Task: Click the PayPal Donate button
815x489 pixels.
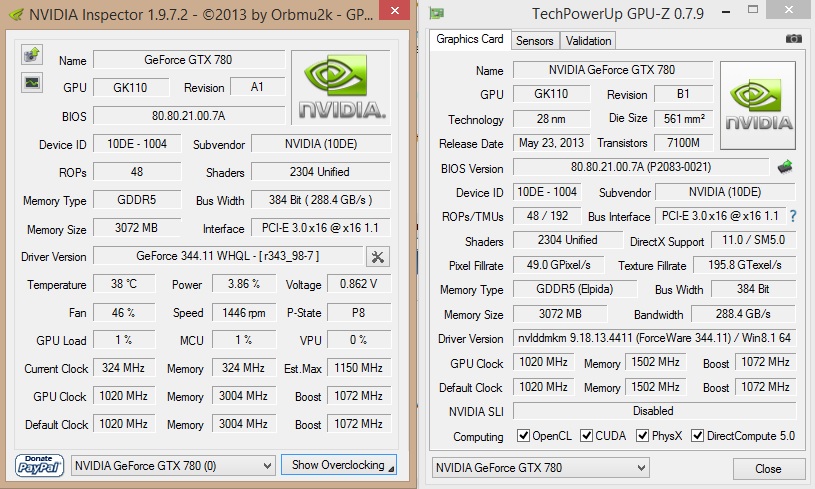Action: (x=40, y=465)
